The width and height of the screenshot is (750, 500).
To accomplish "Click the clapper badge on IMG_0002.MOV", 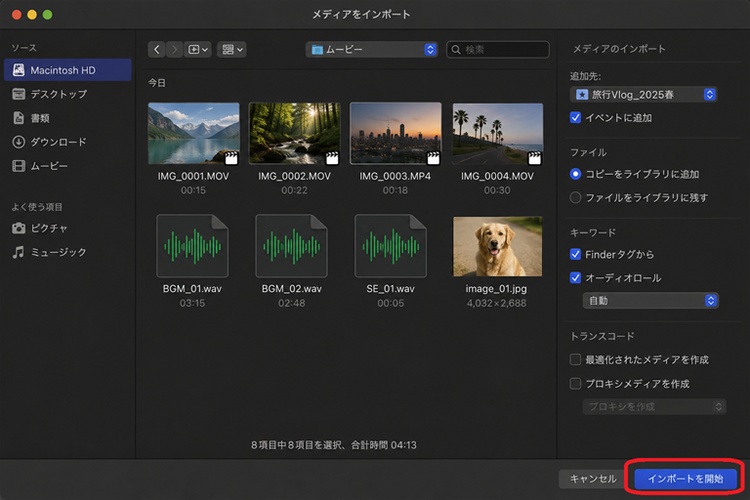I will pyautogui.click(x=332, y=157).
